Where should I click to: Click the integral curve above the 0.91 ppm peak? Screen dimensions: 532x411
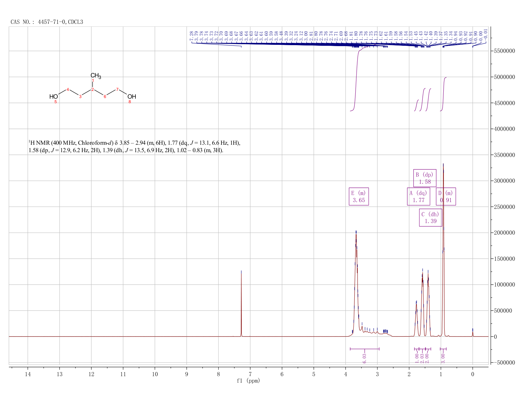pos(444,94)
